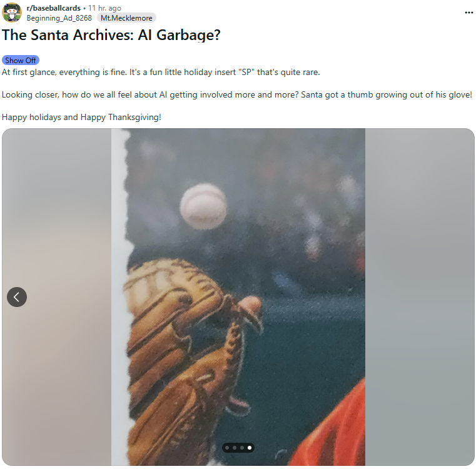476x469 pixels.
Task: Click the 11 hr. ago timestamp
Action: click(104, 8)
